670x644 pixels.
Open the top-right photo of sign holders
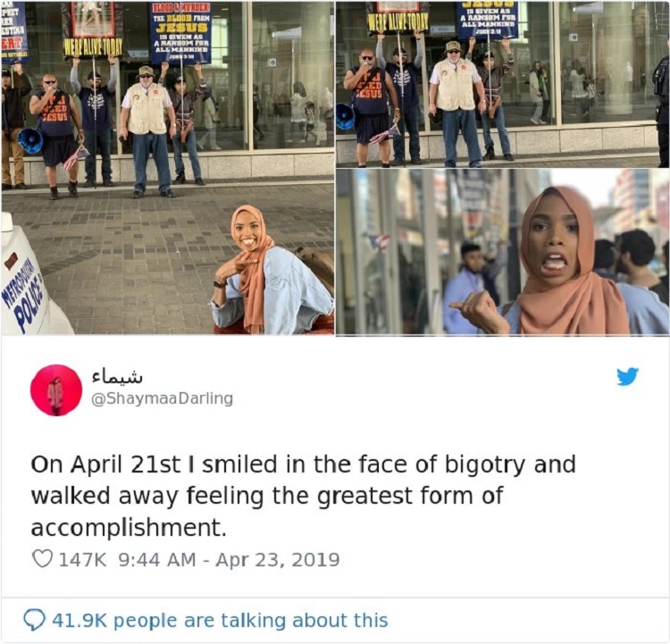coord(502,85)
